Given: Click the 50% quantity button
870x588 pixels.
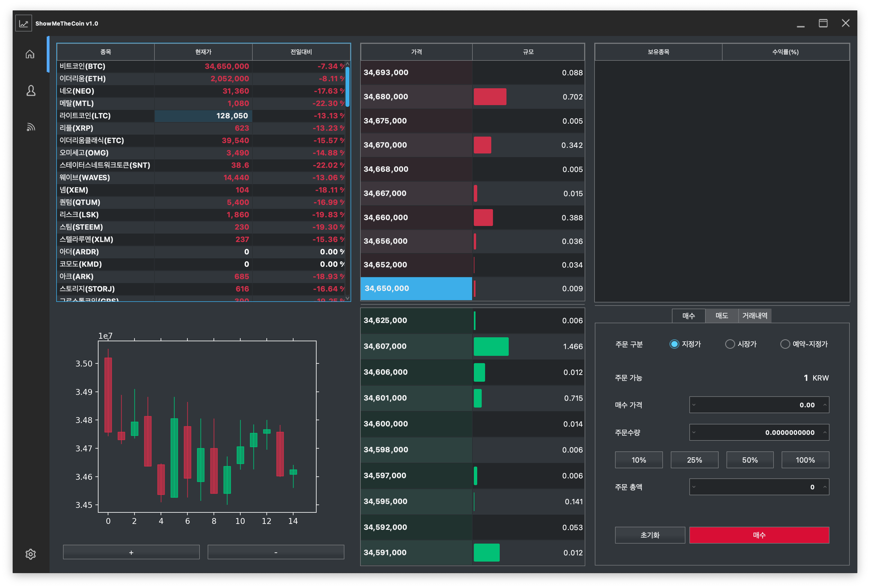Looking at the screenshot, I should [x=750, y=460].
